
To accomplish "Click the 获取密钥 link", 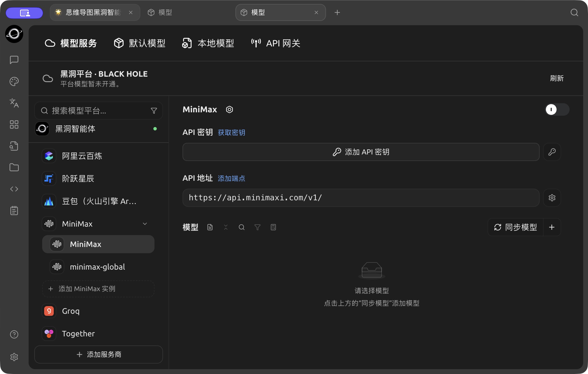I will [x=231, y=132].
